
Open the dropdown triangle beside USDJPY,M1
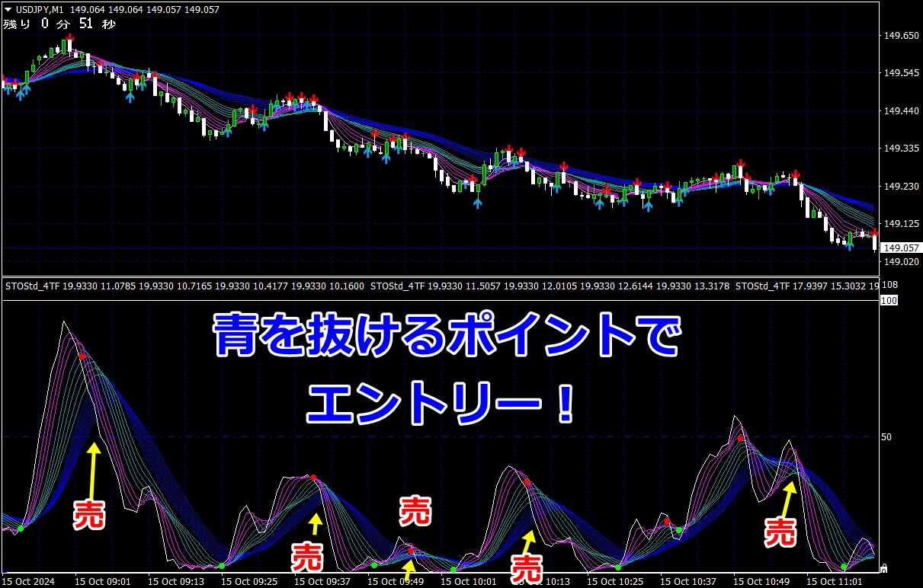tap(8, 10)
